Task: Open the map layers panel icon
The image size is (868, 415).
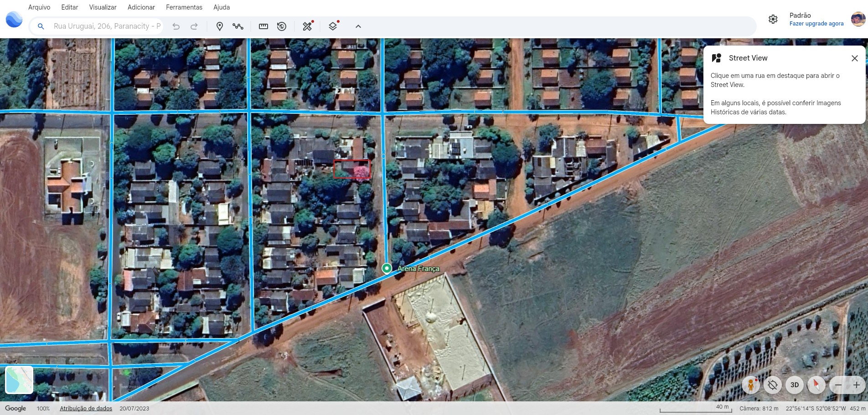Action: coord(334,26)
